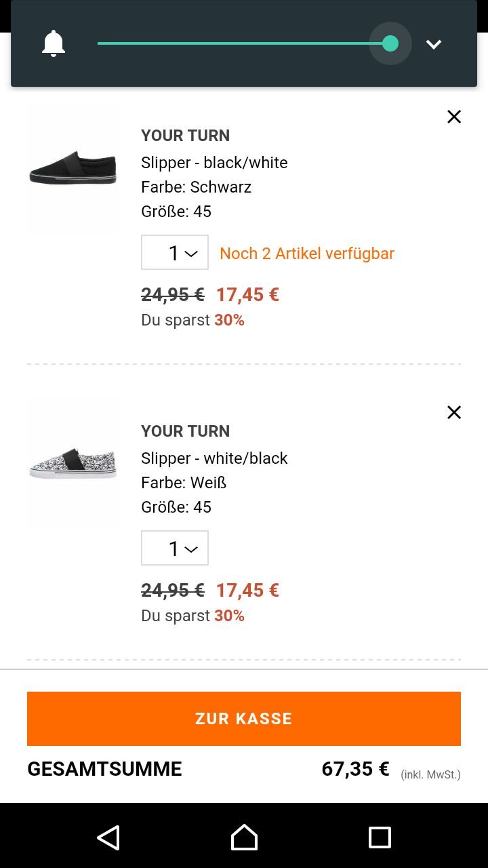
Task: Tap the 67,35 € total amount
Action: pos(355,769)
